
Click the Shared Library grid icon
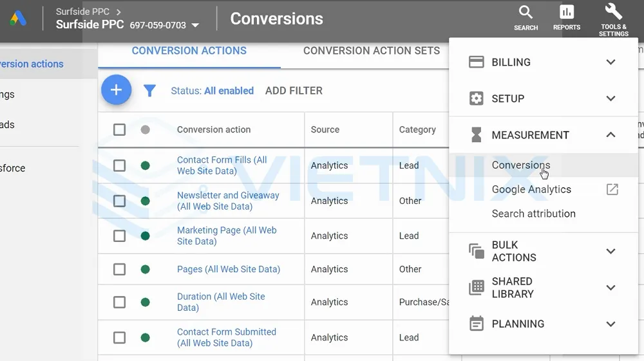(477, 288)
